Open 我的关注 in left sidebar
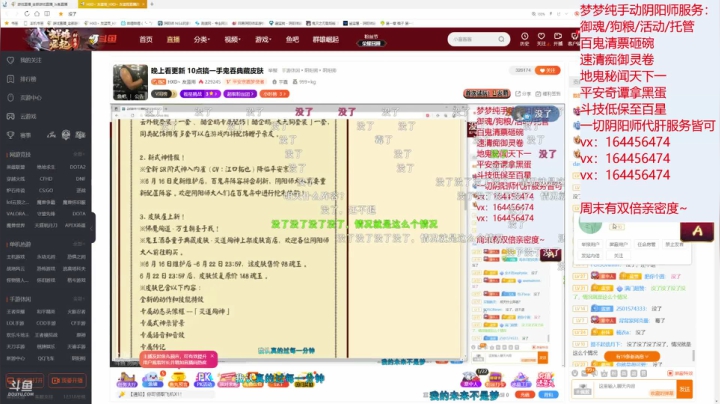Viewport: 720px width, 404px height. pos(24,60)
